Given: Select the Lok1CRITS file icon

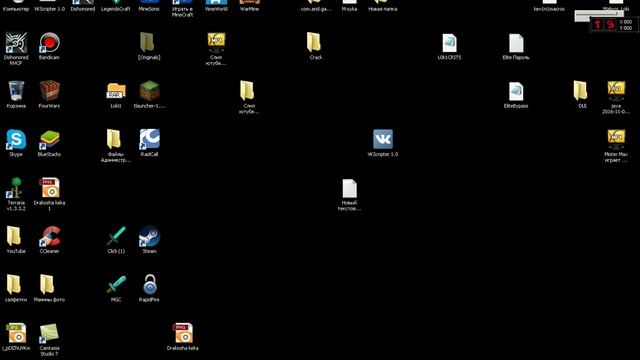Looking at the screenshot, I should click(x=449, y=43).
